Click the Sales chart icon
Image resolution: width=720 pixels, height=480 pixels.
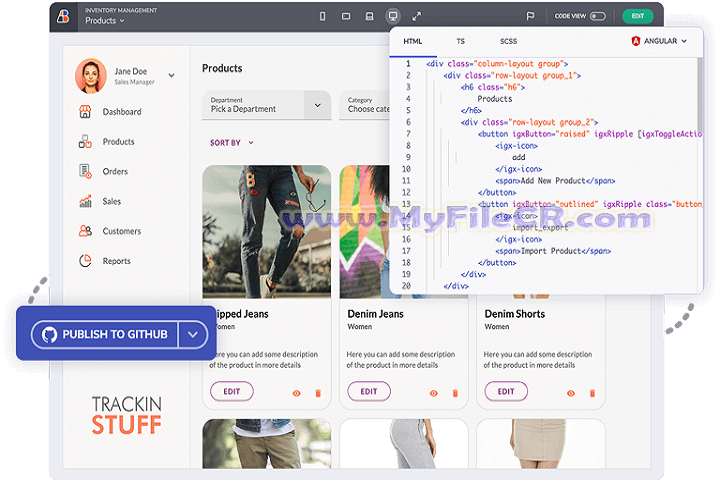click(85, 201)
